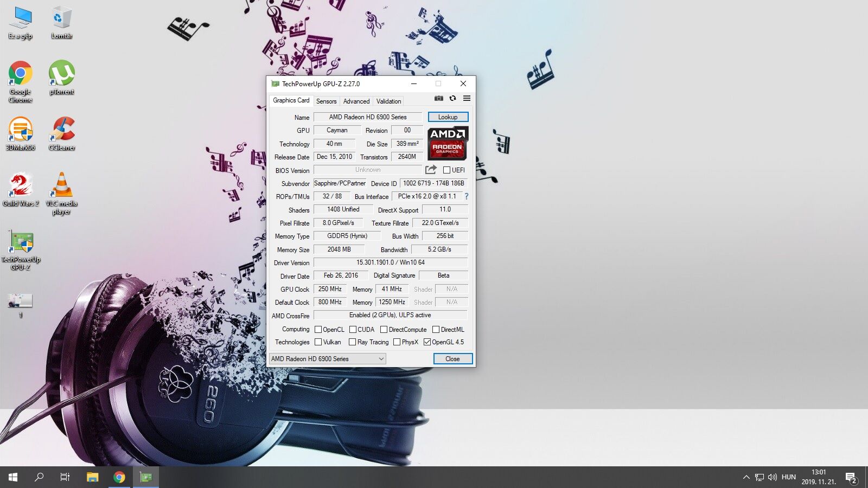Viewport: 868px width, 488px height.
Task: Switch to Chrome on the taskbar
Action: (119, 477)
